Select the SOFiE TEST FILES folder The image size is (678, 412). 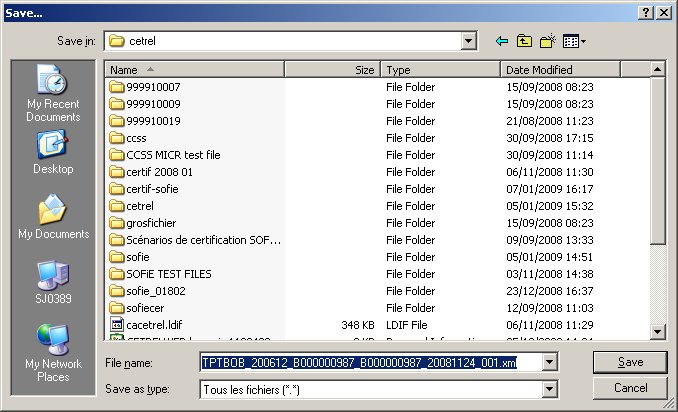[168, 273]
